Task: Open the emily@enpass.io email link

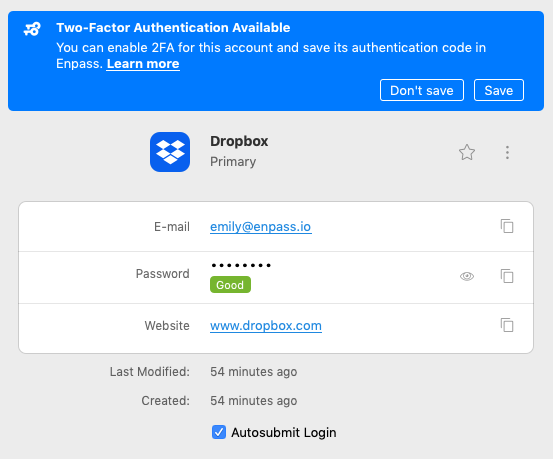Action: point(261,227)
